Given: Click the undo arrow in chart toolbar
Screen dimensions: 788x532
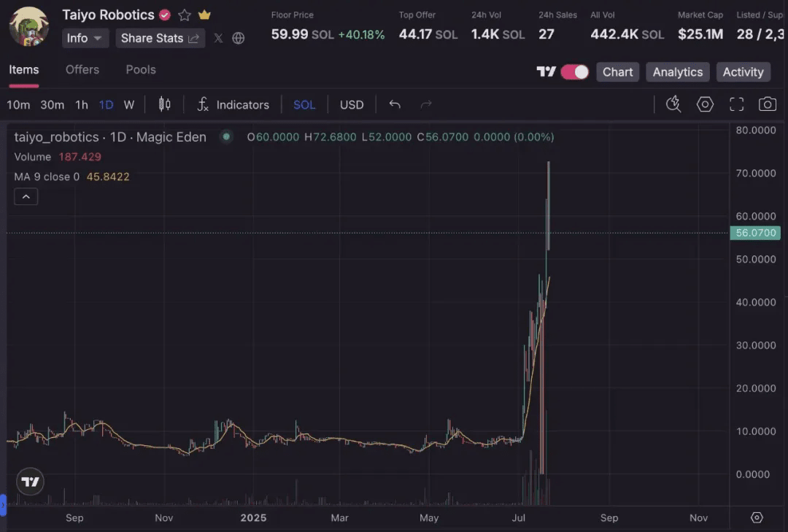Looking at the screenshot, I should click(x=395, y=104).
